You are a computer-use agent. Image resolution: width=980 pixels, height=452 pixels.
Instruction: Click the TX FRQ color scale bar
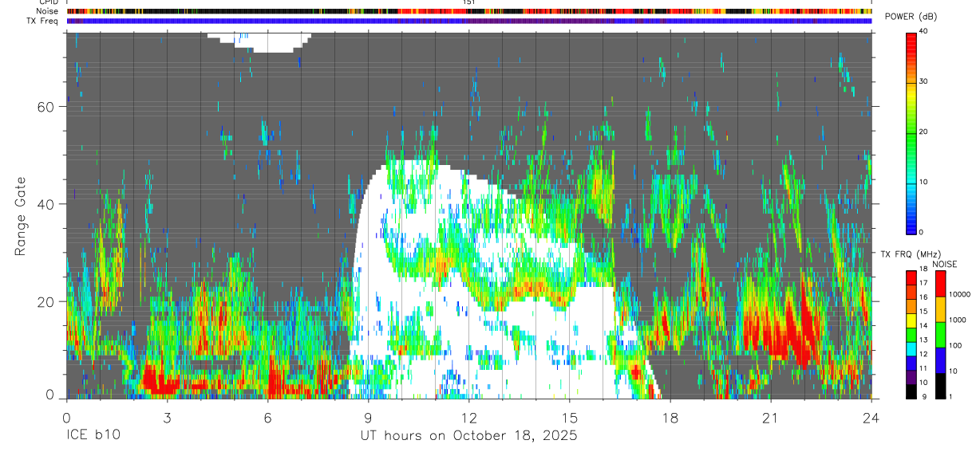tap(911, 335)
